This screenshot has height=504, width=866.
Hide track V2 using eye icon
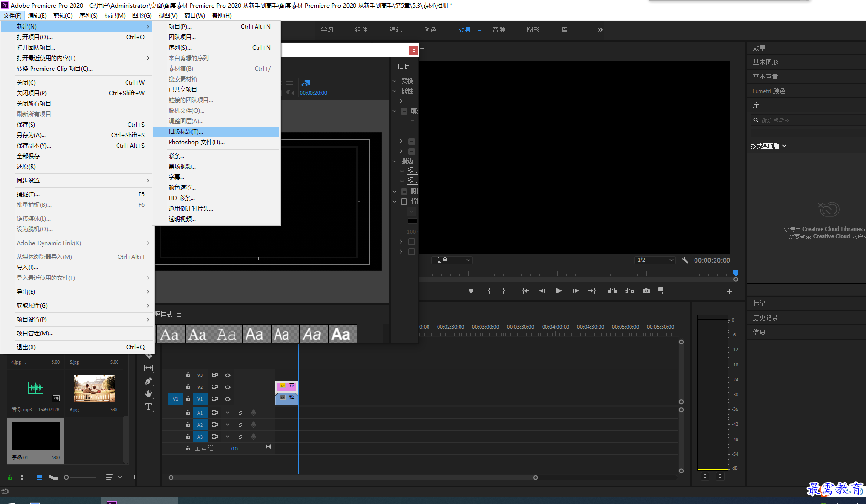[x=228, y=387]
